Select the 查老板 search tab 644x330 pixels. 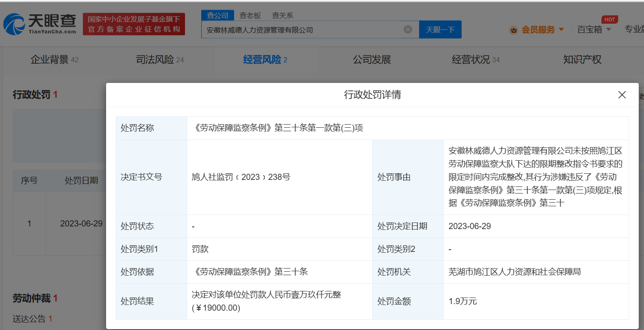pos(250,15)
